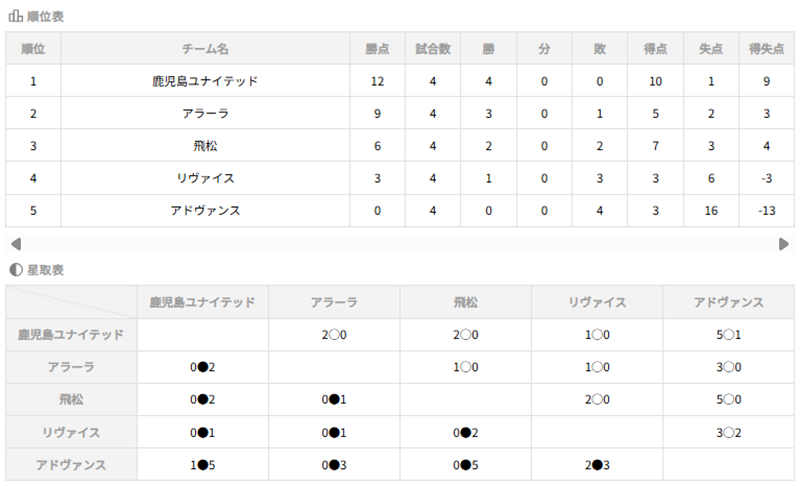
Task: Click 飛松 in the standings table row
Action: tap(205, 146)
